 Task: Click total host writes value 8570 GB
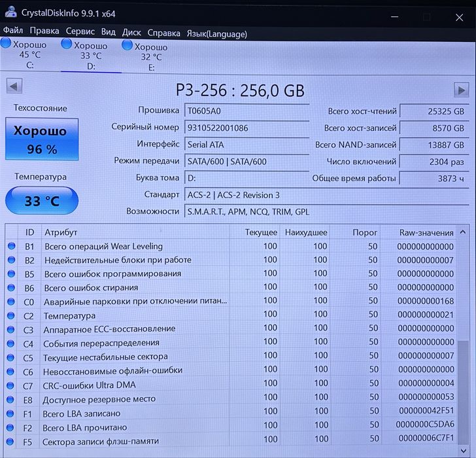point(434,128)
